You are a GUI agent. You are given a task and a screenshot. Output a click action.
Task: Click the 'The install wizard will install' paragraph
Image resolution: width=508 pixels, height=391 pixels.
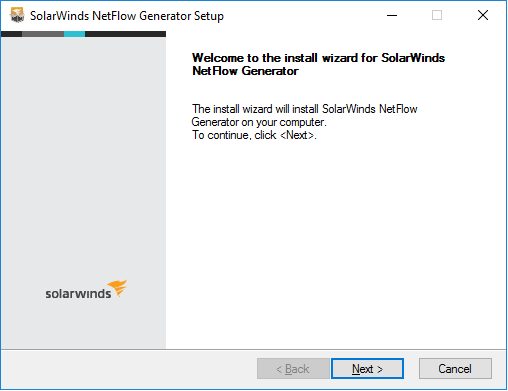304,115
